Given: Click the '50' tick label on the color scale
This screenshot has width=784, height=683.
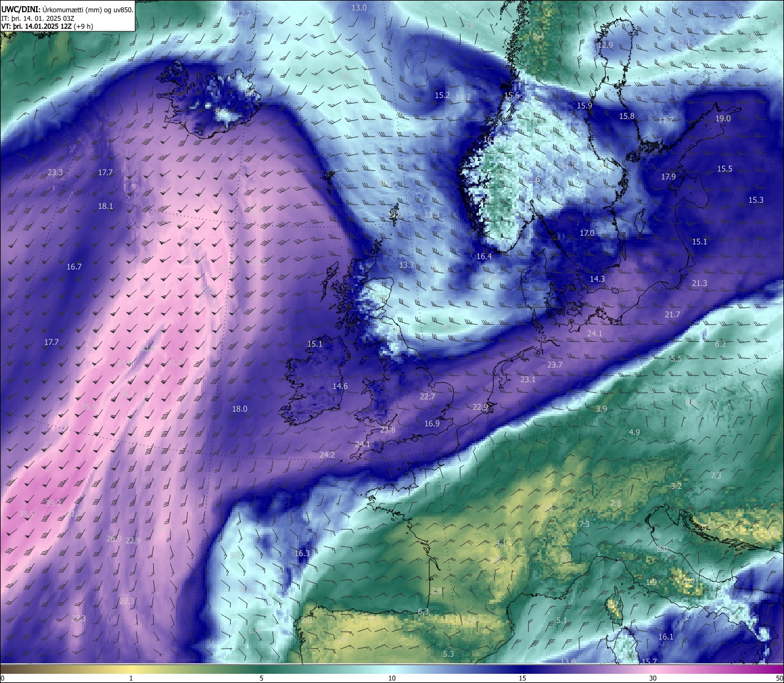Looking at the screenshot, I should (x=779, y=678).
